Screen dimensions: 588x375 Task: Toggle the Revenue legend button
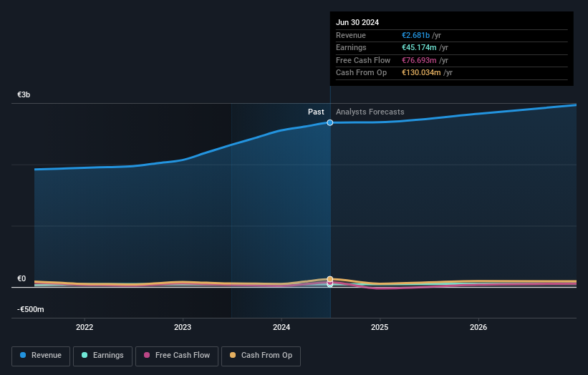point(41,356)
